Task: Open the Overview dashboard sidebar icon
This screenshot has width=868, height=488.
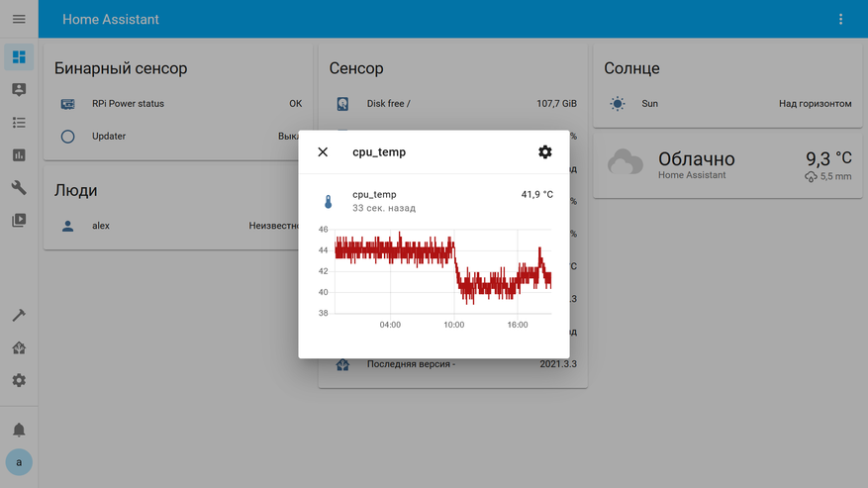Action: point(19,57)
